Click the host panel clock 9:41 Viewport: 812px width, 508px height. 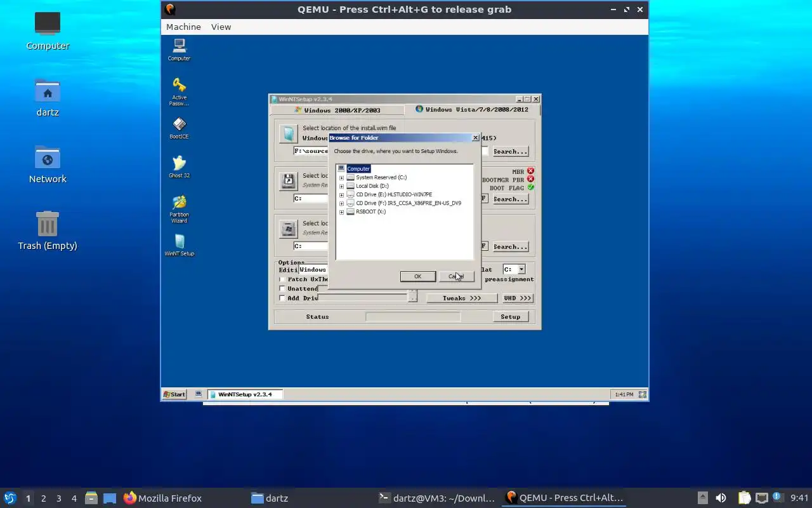(x=799, y=498)
